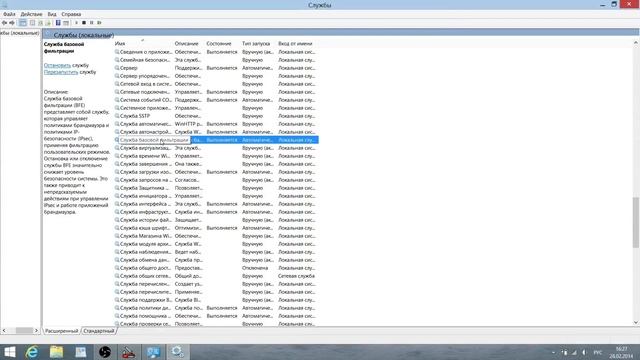Select the Служба истории файлов row
640x360 pixels.
coord(216,220)
